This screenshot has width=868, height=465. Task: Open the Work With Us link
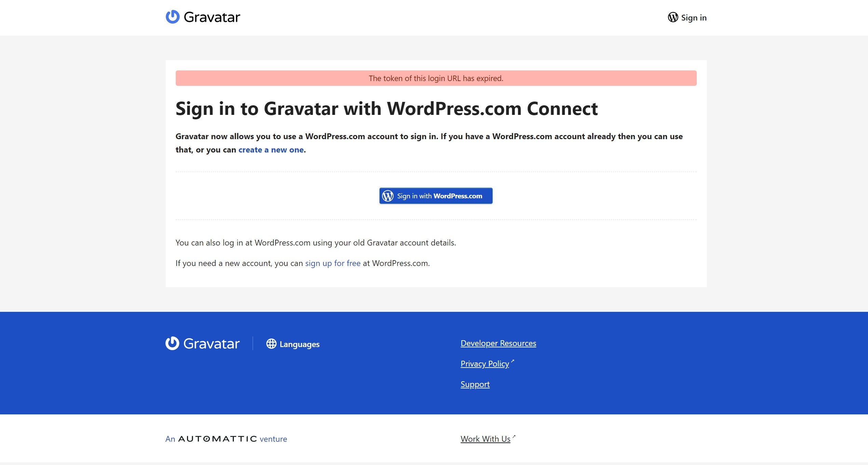pyautogui.click(x=485, y=439)
